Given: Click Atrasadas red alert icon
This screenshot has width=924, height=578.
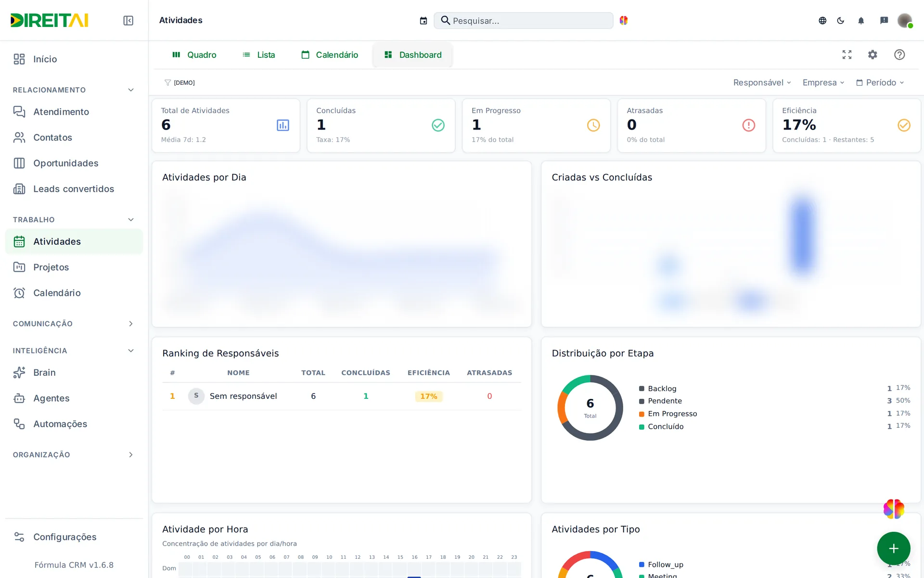Looking at the screenshot, I should coord(749,125).
